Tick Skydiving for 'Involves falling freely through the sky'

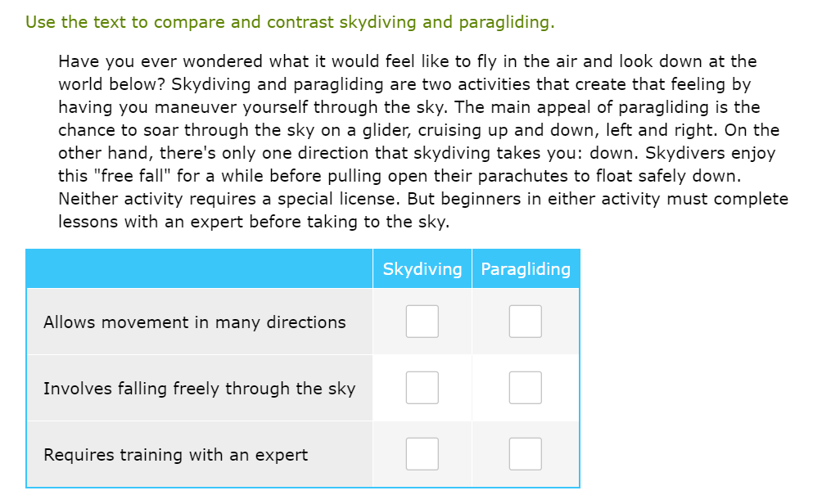pos(422,388)
